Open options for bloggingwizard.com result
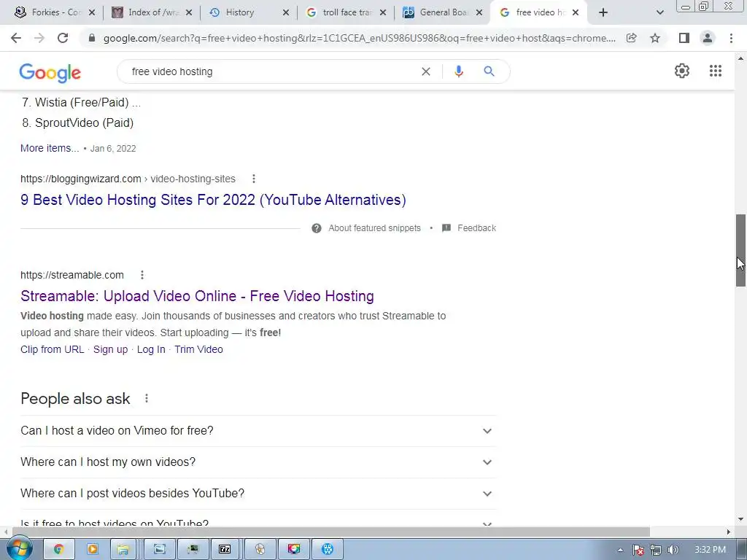This screenshot has height=560, width=747. (x=253, y=179)
